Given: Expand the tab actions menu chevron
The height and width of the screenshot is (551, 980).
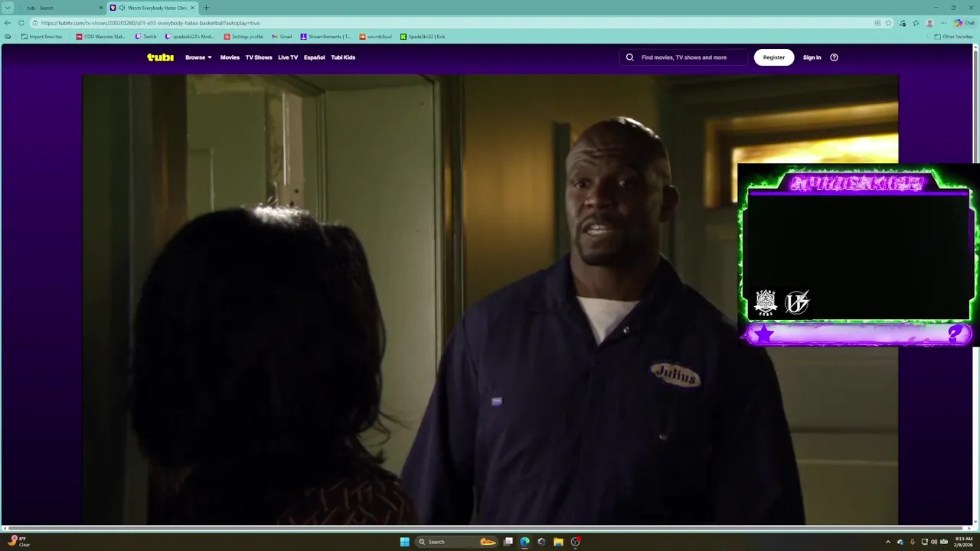Looking at the screenshot, I should [x=8, y=8].
